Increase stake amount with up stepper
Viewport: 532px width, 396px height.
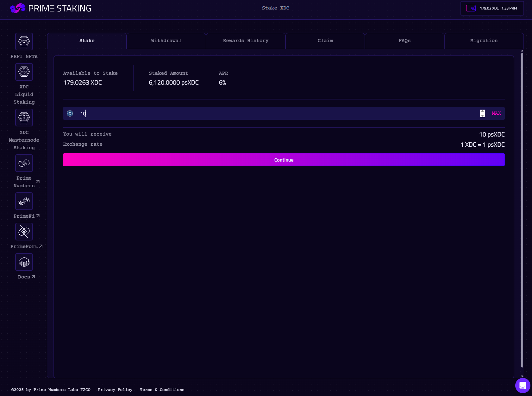pyautogui.click(x=482, y=112)
